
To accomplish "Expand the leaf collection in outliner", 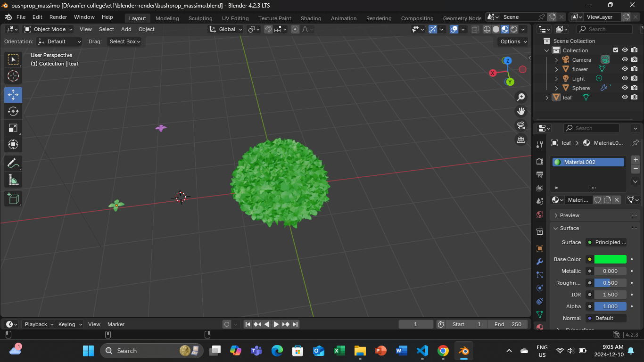I will tap(547, 98).
